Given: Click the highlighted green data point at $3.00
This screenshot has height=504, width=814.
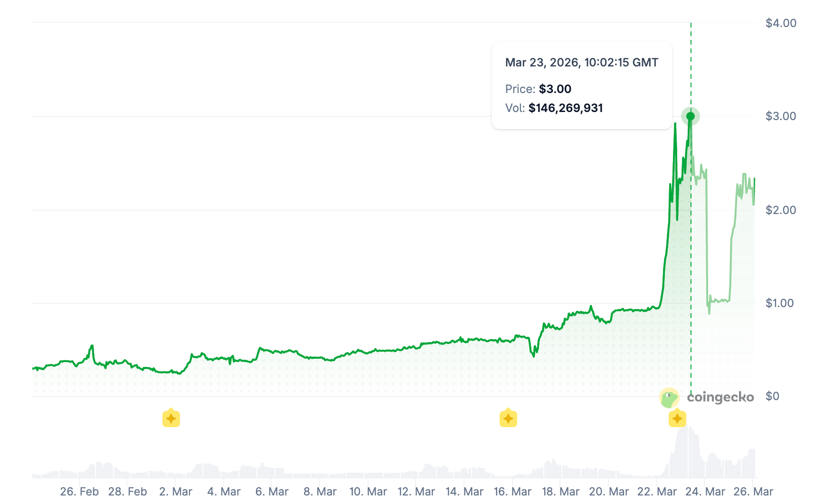Looking at the screenshot, I should coord(691,116).
